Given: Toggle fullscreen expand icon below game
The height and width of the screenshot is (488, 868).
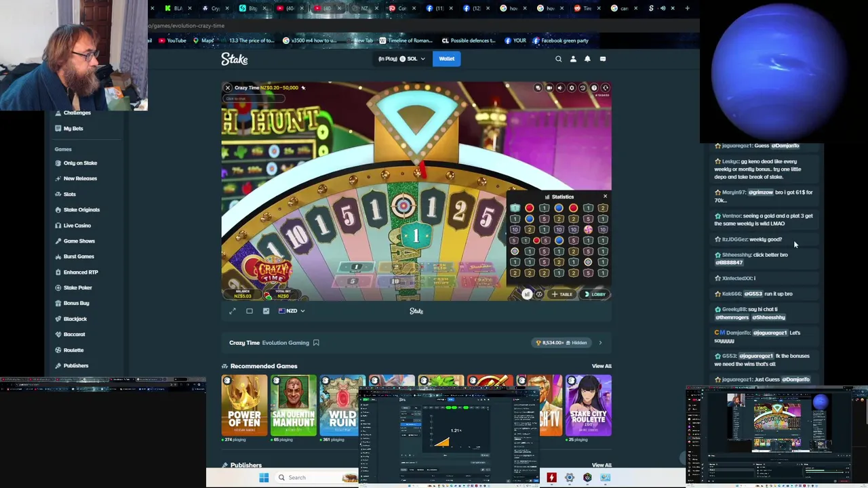Looking at the screenshot, I should point(233,311).
